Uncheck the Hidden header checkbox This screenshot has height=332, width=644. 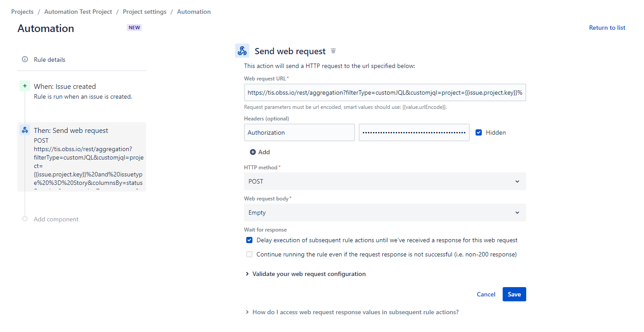[479, 132]
